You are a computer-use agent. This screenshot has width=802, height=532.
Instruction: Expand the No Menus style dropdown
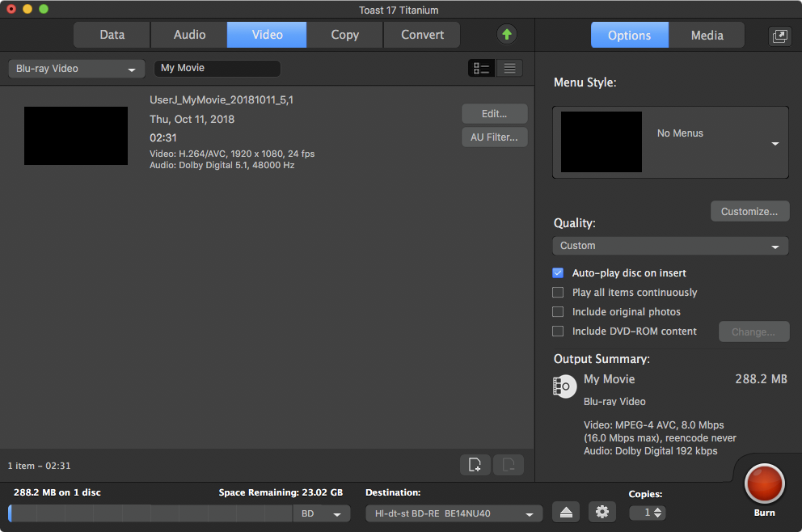coord(670,142)
